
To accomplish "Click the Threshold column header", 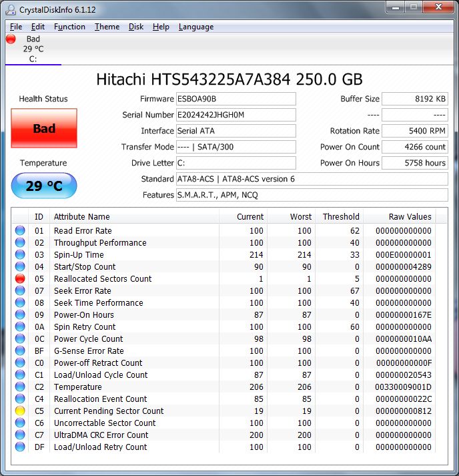I will pos(339,217).
